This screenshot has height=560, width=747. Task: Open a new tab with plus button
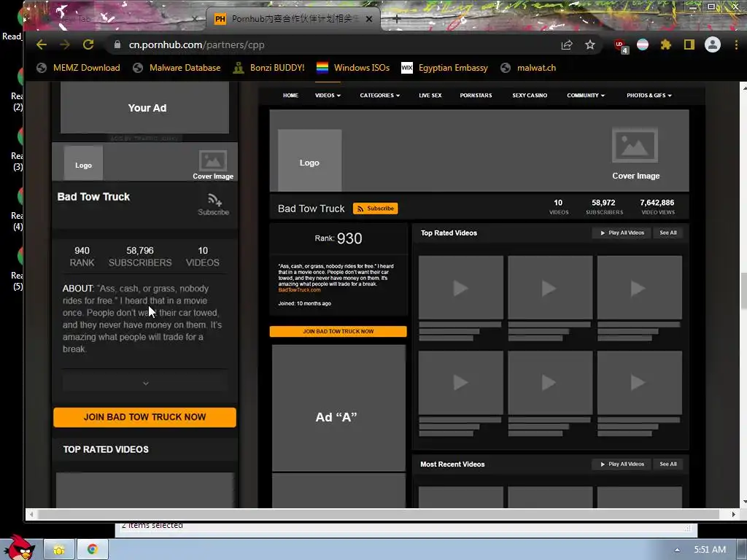[x=396, y=18]
